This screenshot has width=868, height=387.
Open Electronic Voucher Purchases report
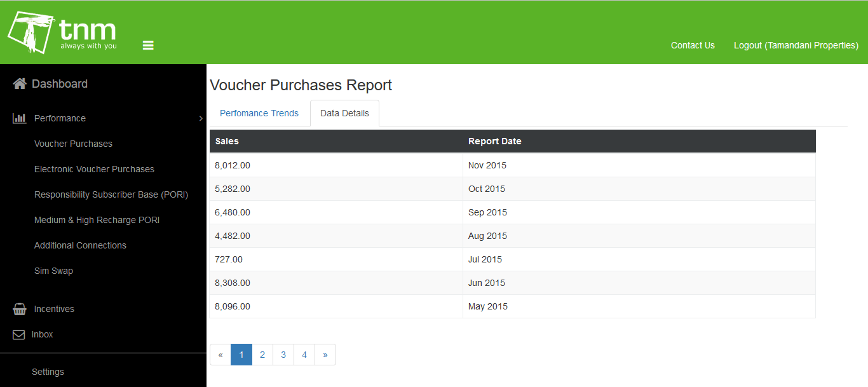point(94,169)
